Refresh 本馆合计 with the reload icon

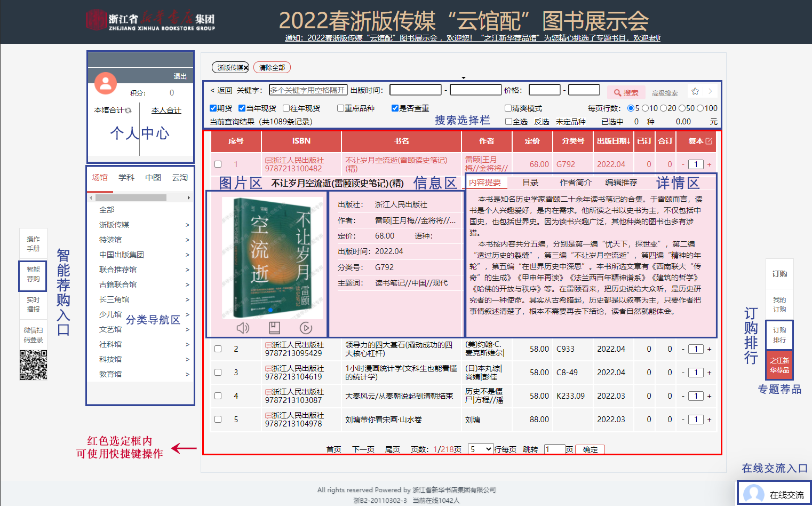click(x=128, y=110)
